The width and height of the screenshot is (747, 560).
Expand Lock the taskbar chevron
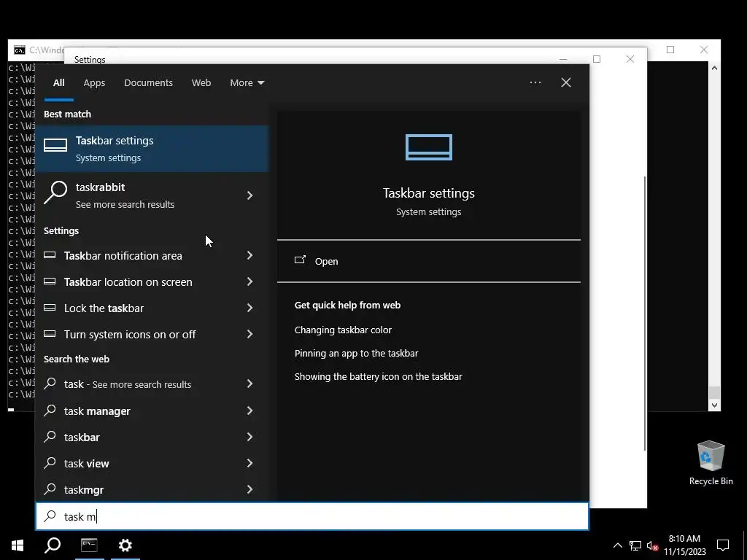(249, 308)
